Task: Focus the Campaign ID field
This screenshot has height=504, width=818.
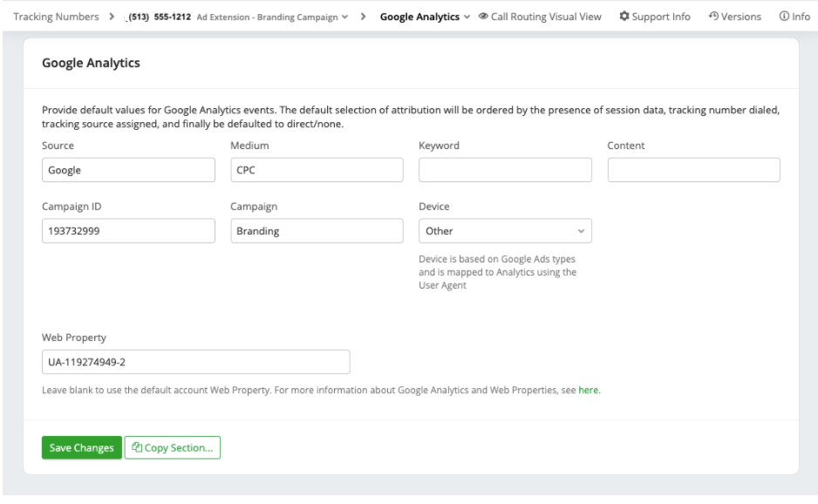Action: pyautogui.click(x=128, y=231)
